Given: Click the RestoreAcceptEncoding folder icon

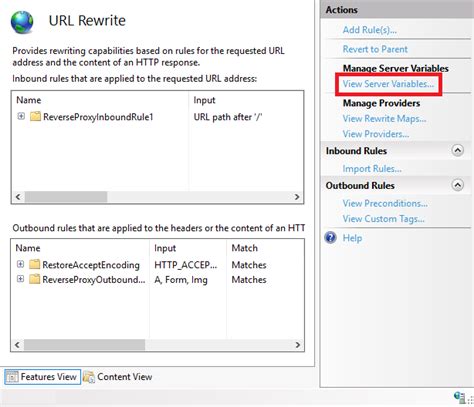Looking at the screenshot, I should click(34, 264).
